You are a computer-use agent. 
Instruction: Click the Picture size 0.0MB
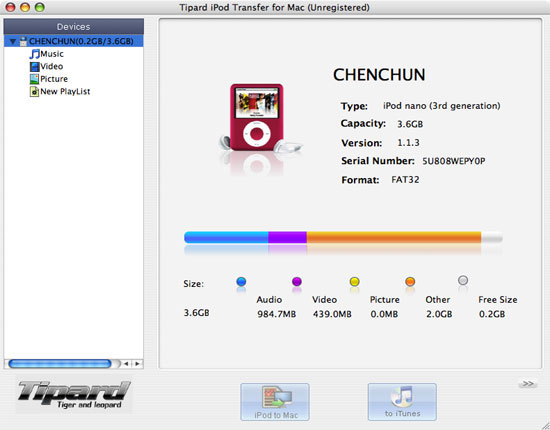click(384, 314)
